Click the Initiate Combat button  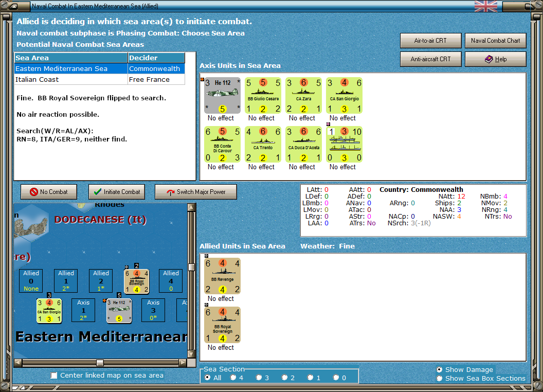point(117,192)
